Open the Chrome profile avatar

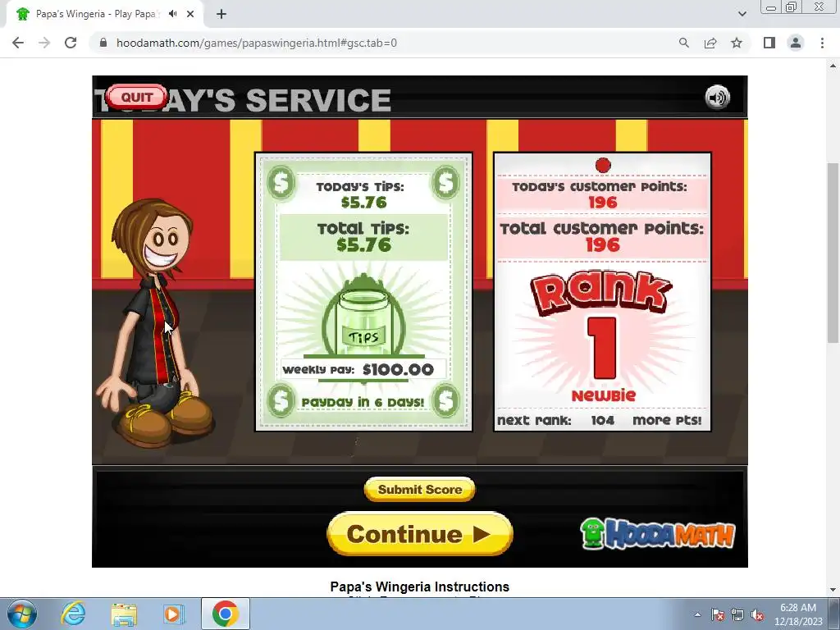(x=796, y=43)
